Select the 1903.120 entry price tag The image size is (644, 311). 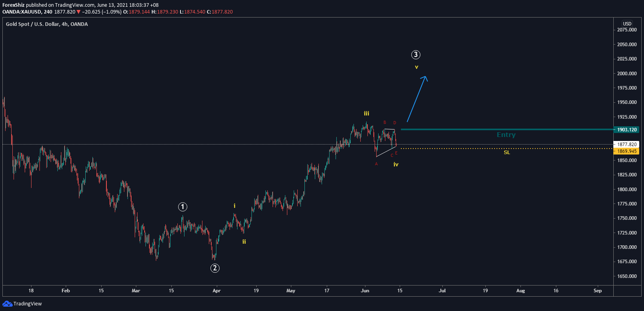point(626,130)
